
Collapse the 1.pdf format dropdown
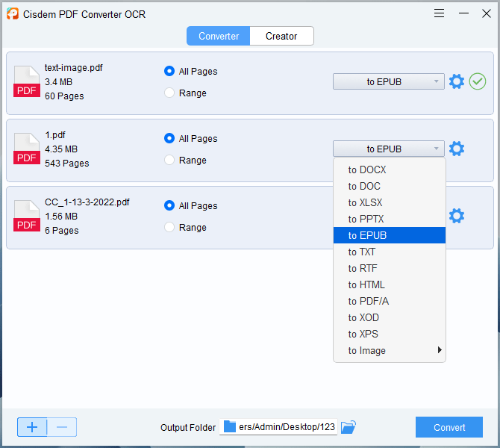(388, 149)
